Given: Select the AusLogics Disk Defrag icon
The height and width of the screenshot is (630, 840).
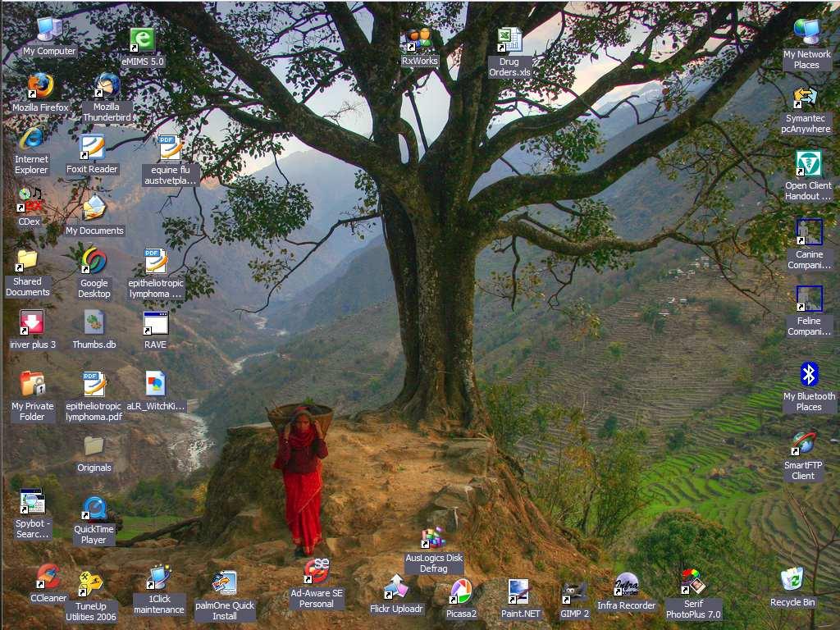Looking at the screenshot, I should pyautogui.click(x=434, y=538).
